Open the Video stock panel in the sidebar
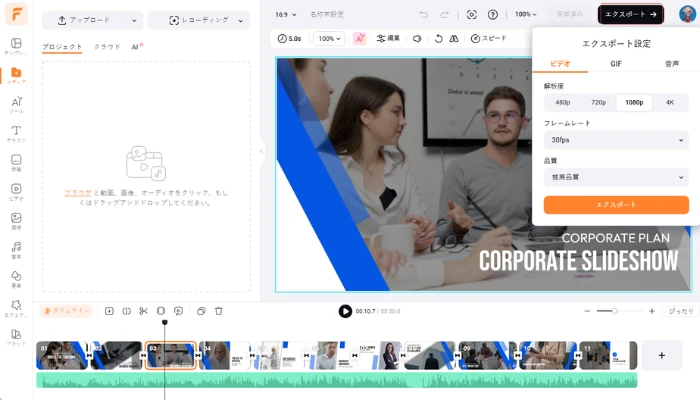700x400 pixels. pyautogui.click(x=16, y=192)
